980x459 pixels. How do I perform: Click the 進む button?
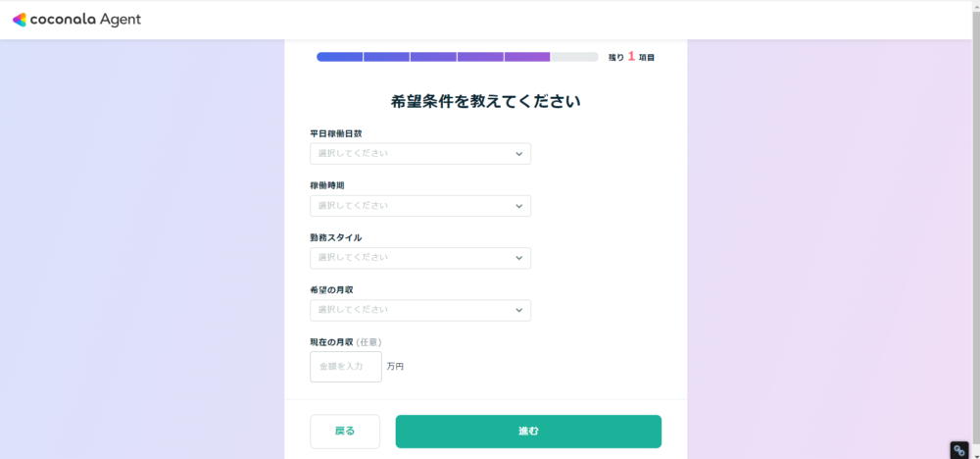(x=528, y=432)
